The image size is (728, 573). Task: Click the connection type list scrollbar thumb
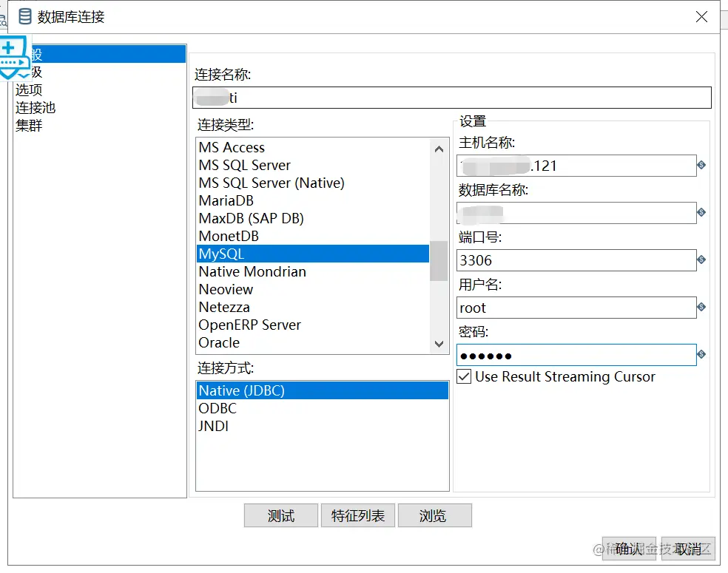click(x=439, y=261)
